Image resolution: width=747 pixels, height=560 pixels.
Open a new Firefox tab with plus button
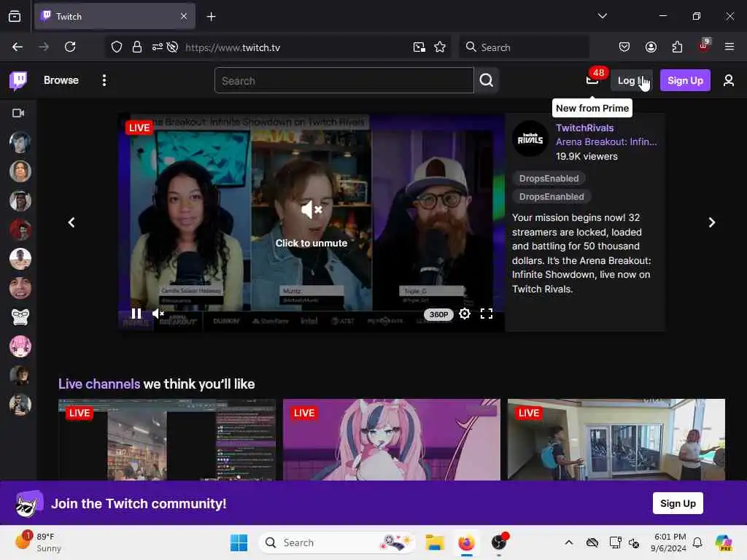pyautogui.click(x=211, y=17)
